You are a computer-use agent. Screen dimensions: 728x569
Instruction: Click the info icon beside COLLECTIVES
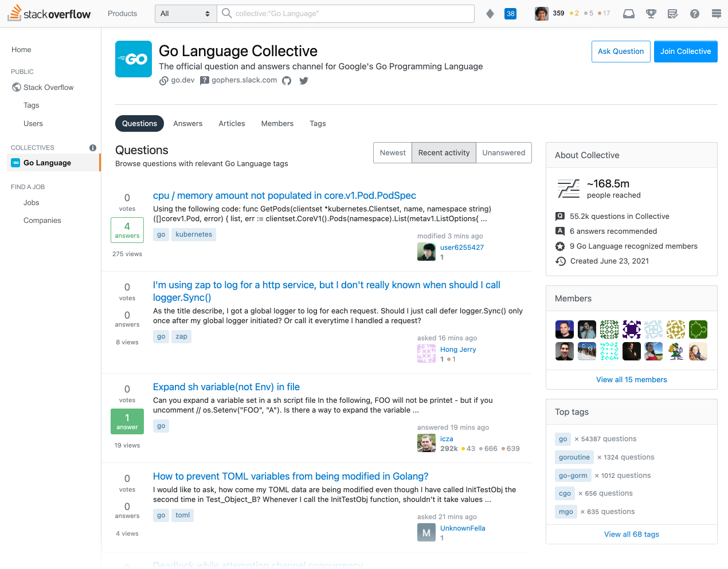[92, 147]
